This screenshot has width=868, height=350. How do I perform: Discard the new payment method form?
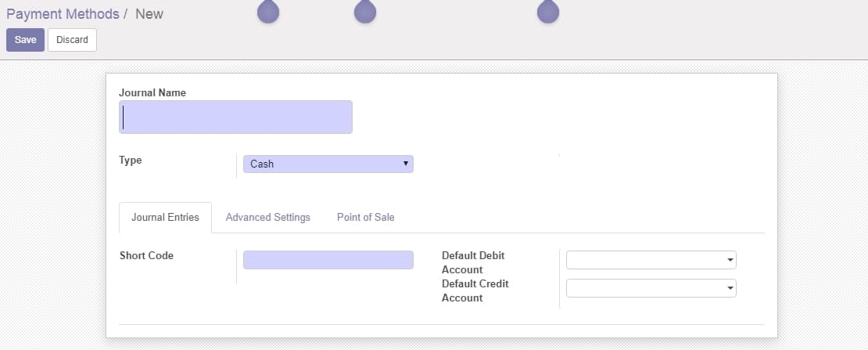[x=72, y=40]
